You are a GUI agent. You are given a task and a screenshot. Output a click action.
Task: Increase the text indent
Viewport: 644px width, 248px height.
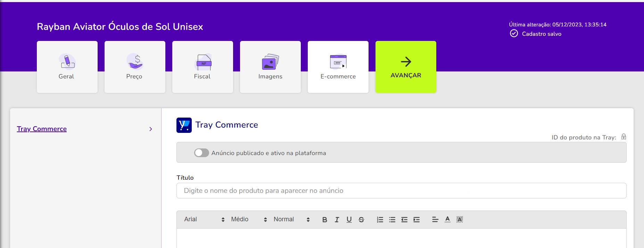416,220
